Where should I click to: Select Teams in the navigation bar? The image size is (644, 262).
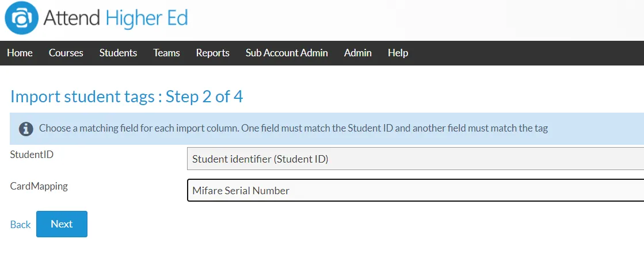[166, 53]
